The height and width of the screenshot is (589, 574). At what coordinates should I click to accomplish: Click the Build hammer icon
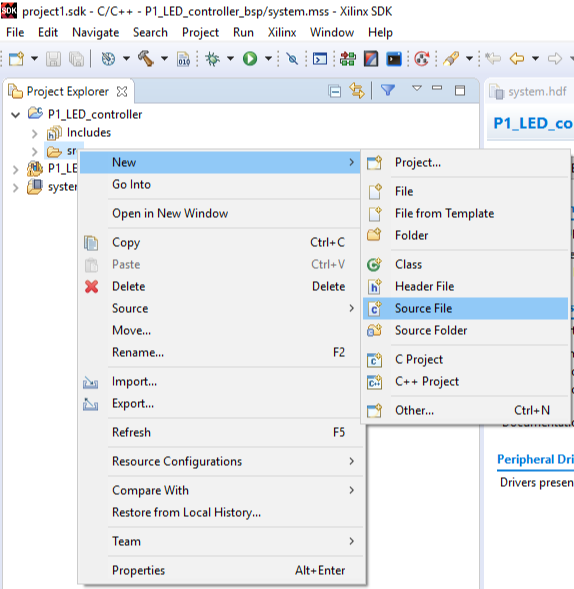tap(146, 59)
